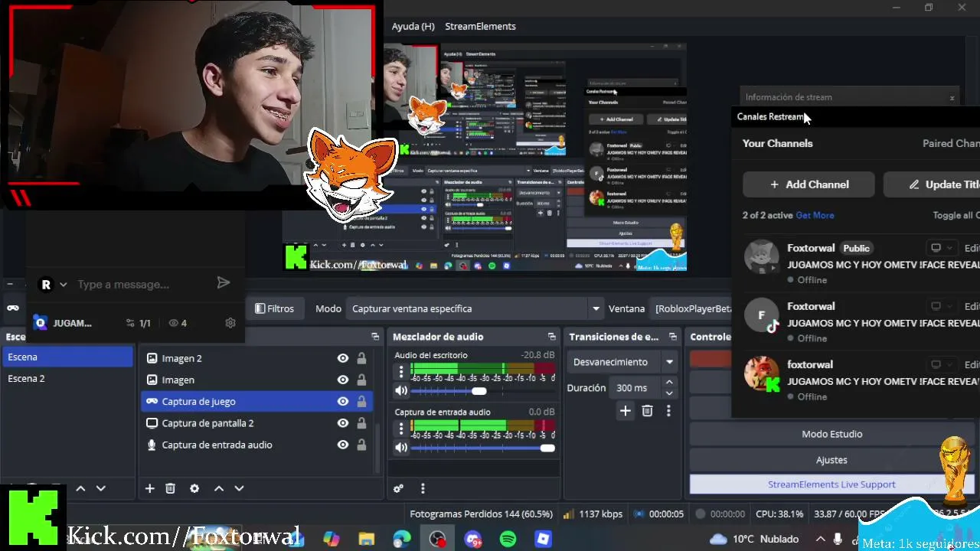Remove selected source with trash icon
The width and height of the screenshot is (980, 551).
point(171,488)
